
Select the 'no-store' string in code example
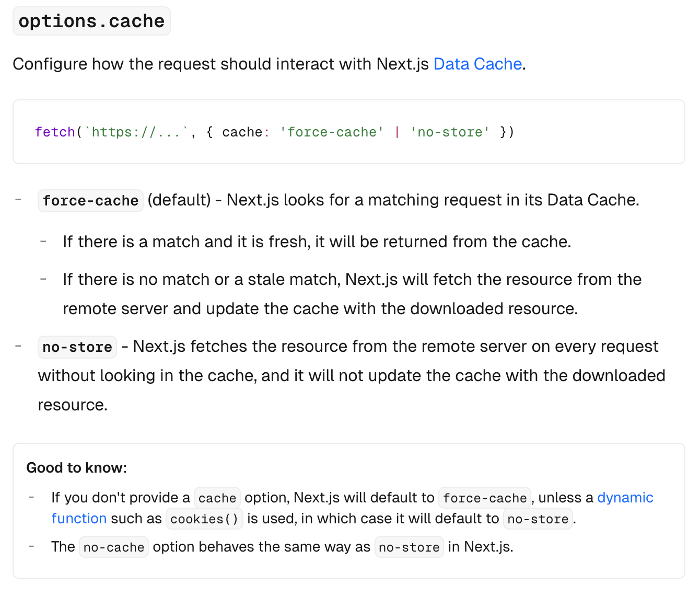(450, 132)
